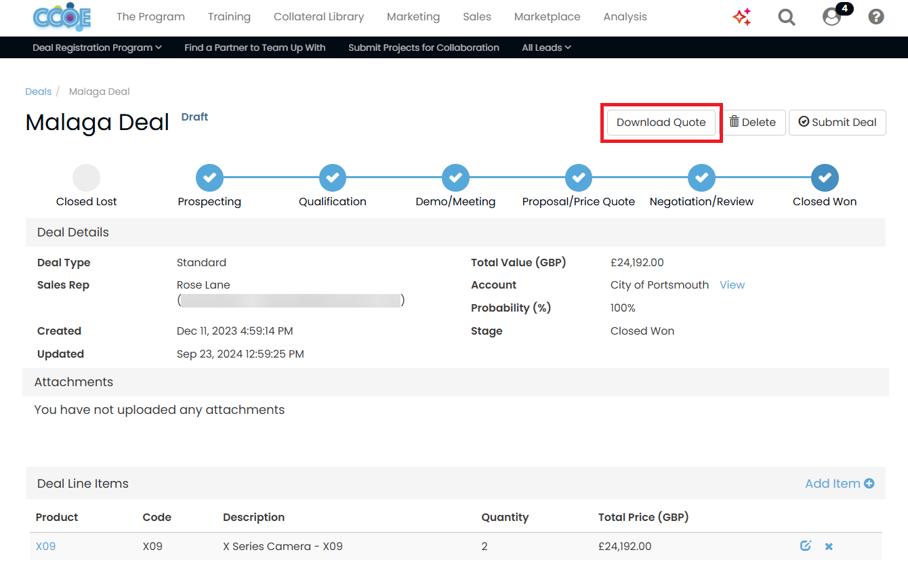Remove the X09 line item

click(x=829, y=547)
